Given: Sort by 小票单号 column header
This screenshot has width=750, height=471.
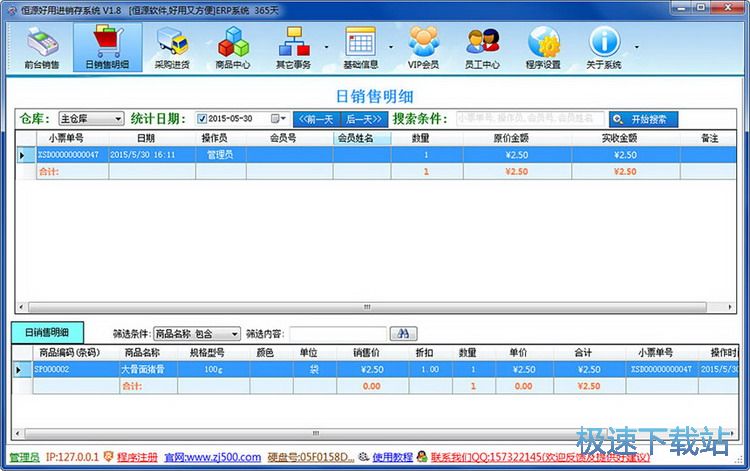Looking at the screenshot, I should 66,138.
